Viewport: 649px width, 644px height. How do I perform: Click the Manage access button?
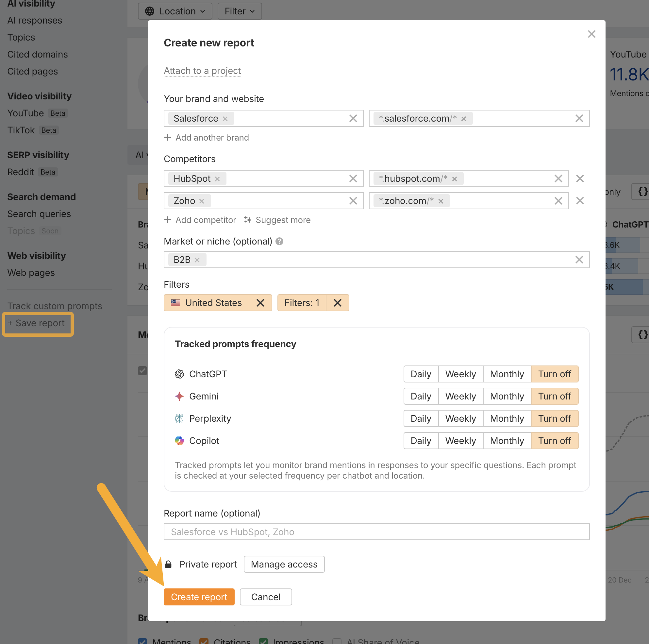pos(284,564)
